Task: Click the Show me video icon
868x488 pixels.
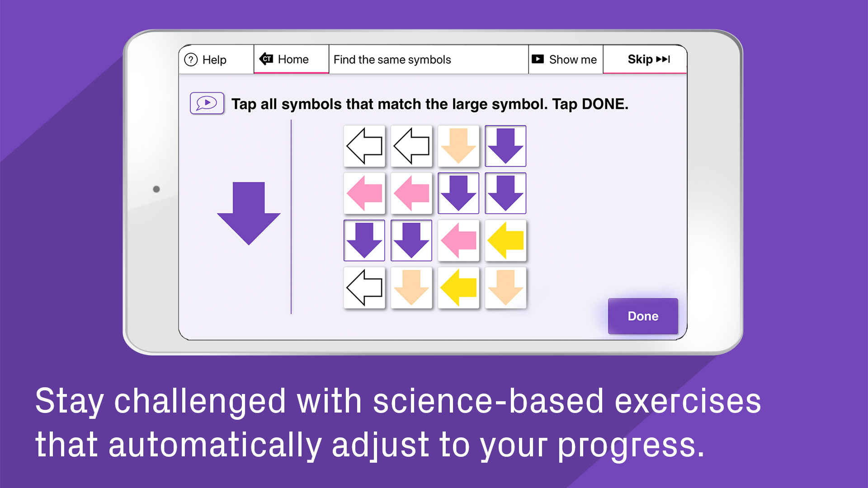Action: [x=538, y=59]
